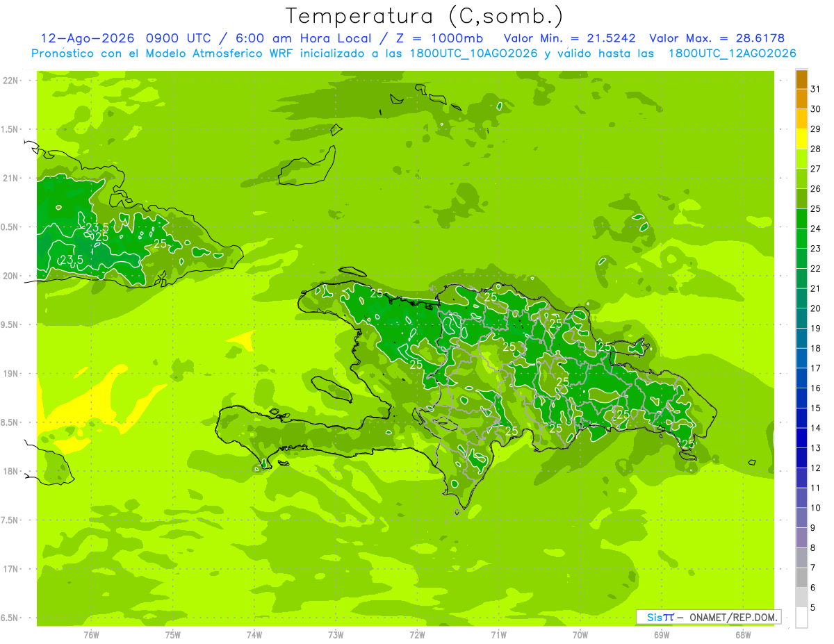The width and height of the screenshot is (834, 644).
Task: Click the '22N' latitude label
Action: (11, 81)
